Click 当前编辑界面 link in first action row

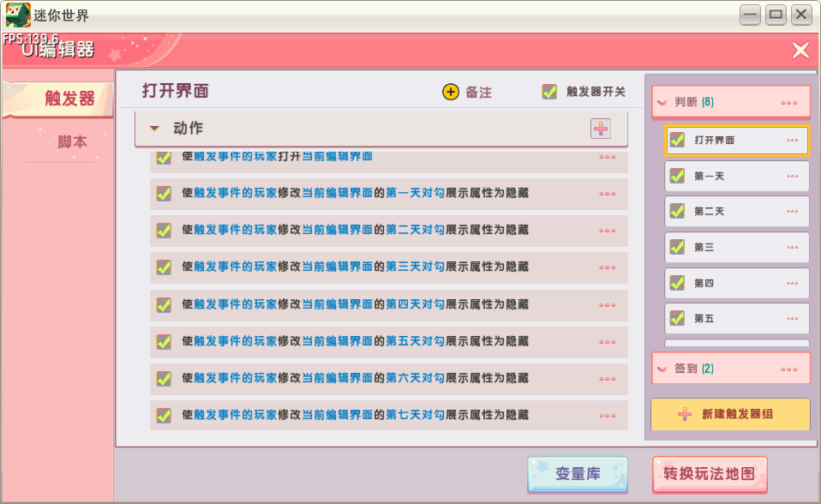337,156
